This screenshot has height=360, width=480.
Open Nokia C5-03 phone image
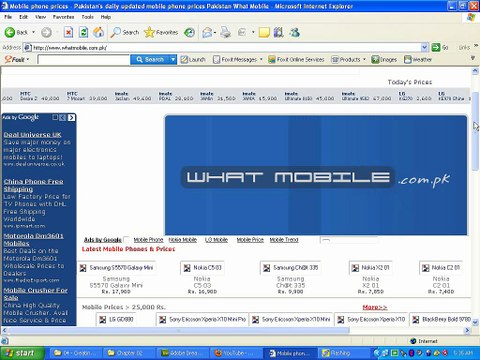pos(203,268)
